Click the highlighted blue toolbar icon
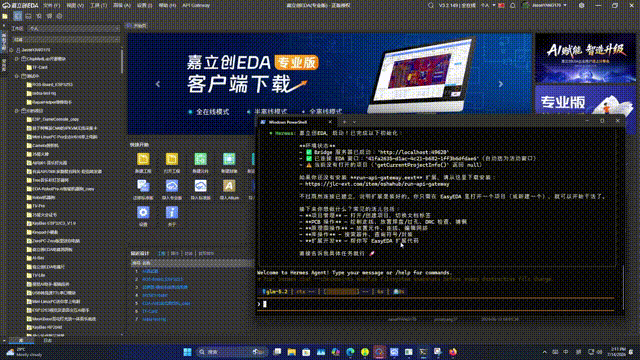The image size is (640, 360). [x=18, y=16]
